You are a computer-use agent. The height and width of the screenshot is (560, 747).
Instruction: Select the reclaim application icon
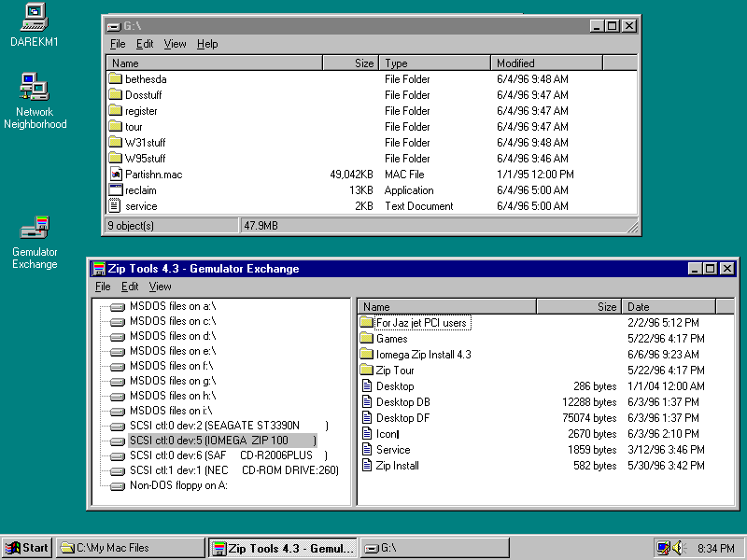(x=115, y=189)
